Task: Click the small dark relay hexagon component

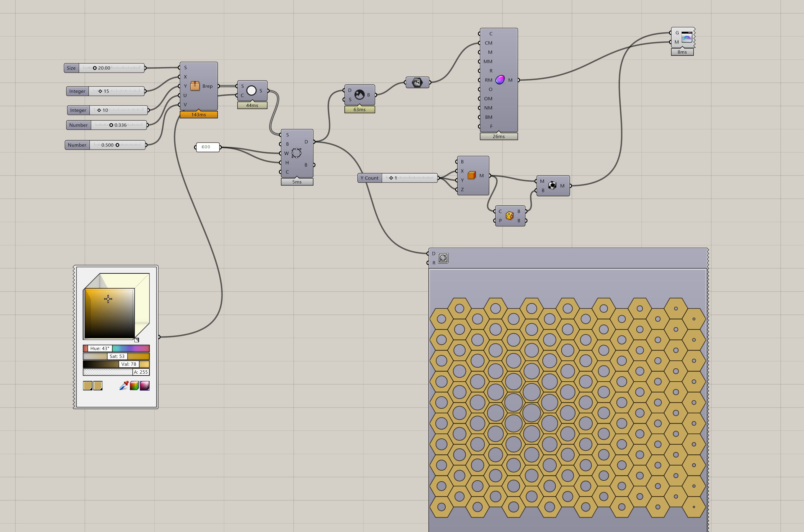Action: (417, 82)
